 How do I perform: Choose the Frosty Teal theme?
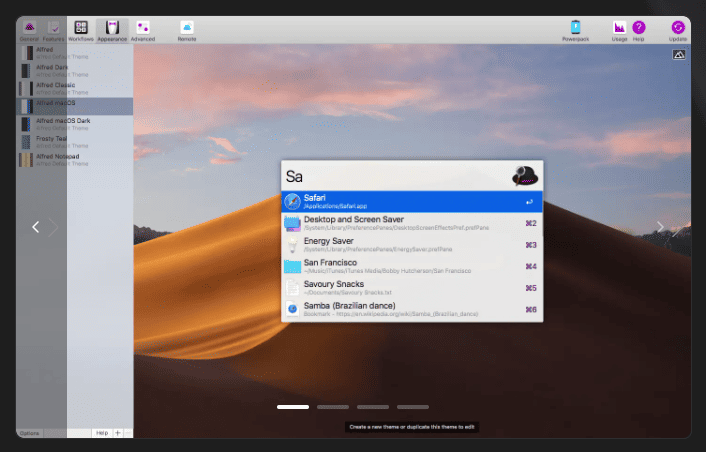pos(75,142)
